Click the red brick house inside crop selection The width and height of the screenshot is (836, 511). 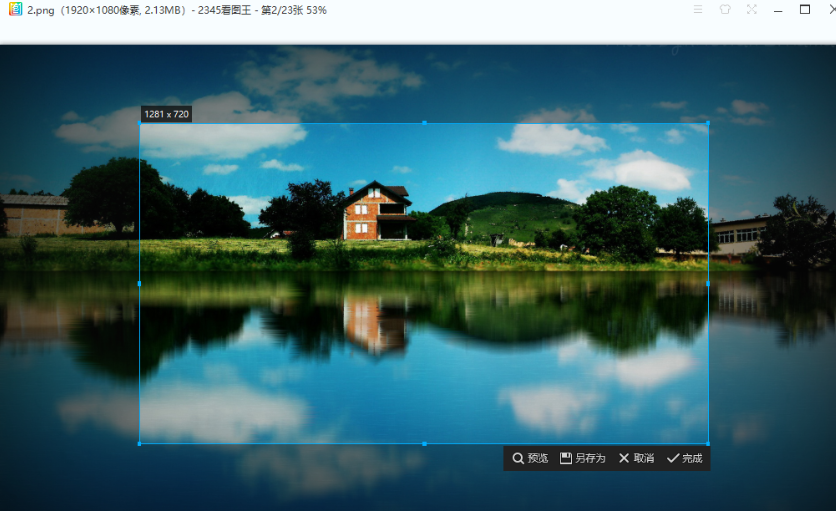pyautogui.click(x=376, y=211)
